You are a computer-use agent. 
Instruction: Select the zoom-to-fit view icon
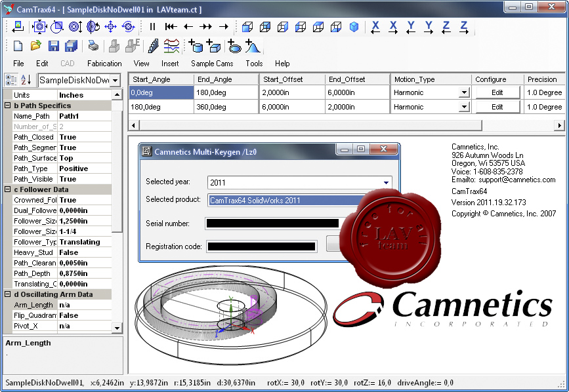pos(39,26)
